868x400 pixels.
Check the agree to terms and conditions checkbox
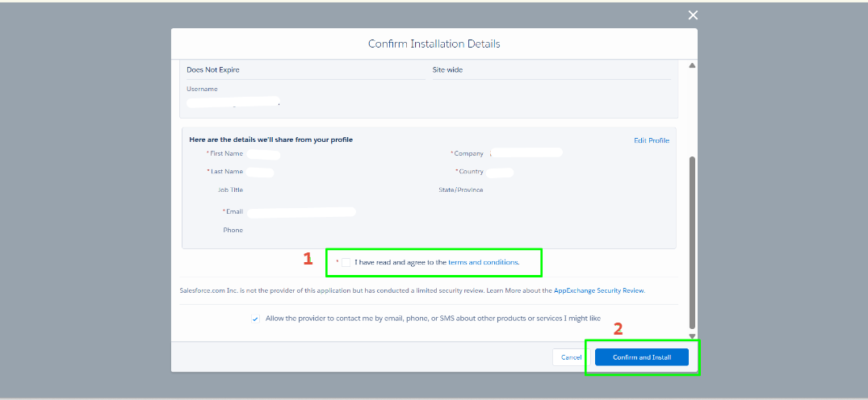tap(346, 262)
